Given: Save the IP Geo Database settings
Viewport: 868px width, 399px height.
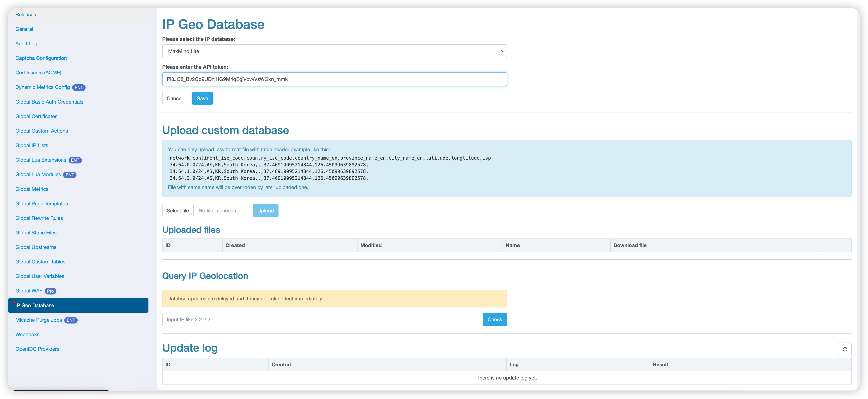Looking at the screenshot, I should tap(202, 98).
